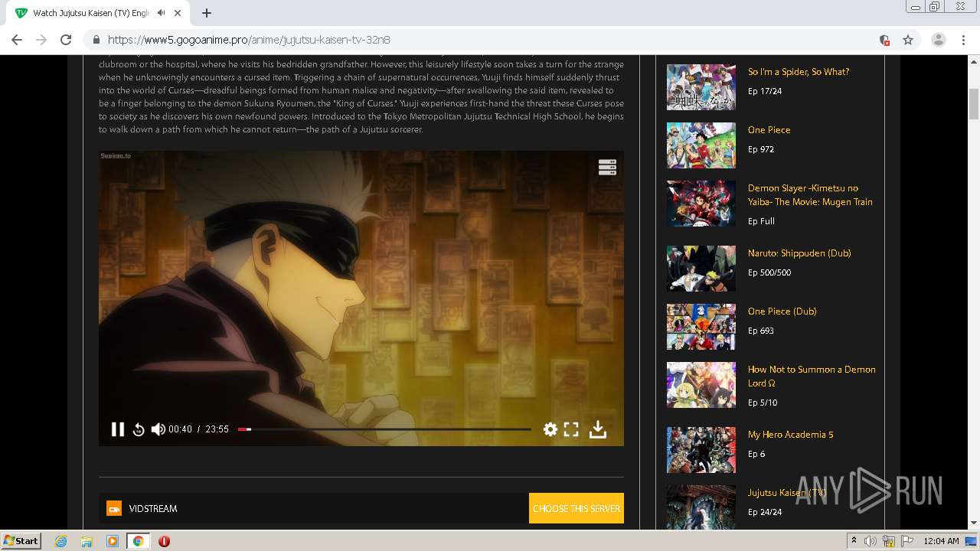
Task: Open Jujutsu Kaisen (TV) sidebar link
Action: pyautogui.click(x=787, y=493)
